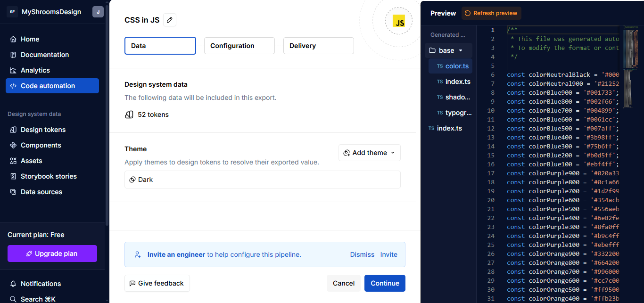View Data sources

tap(41, 192)
